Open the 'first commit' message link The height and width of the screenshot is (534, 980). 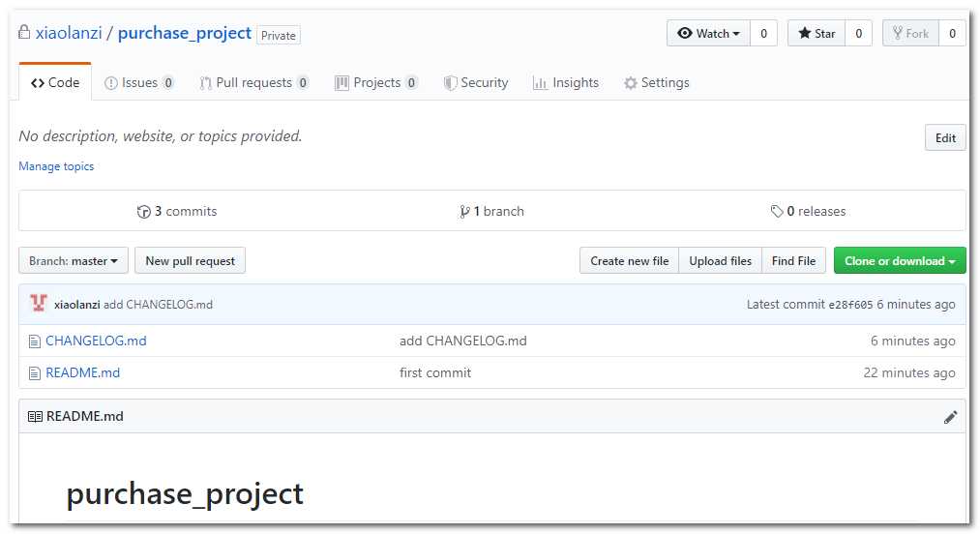pyautogui.click(x=435, y=372)
